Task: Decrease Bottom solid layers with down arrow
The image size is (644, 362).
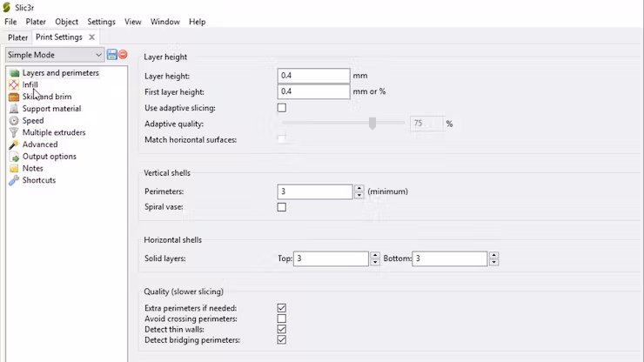Action: point(494,262)
